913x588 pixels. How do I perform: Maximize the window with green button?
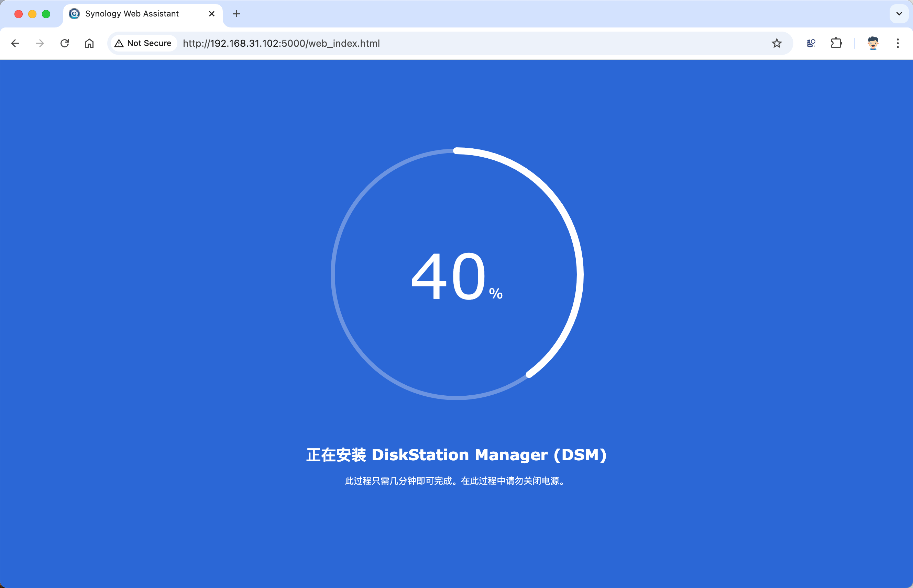(x=46, y=14)
